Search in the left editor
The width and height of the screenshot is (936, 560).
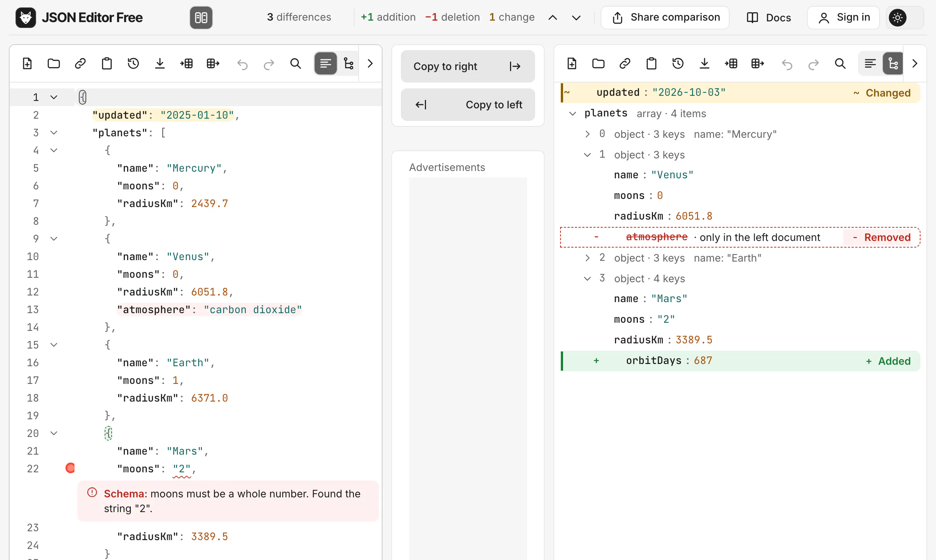296,63
